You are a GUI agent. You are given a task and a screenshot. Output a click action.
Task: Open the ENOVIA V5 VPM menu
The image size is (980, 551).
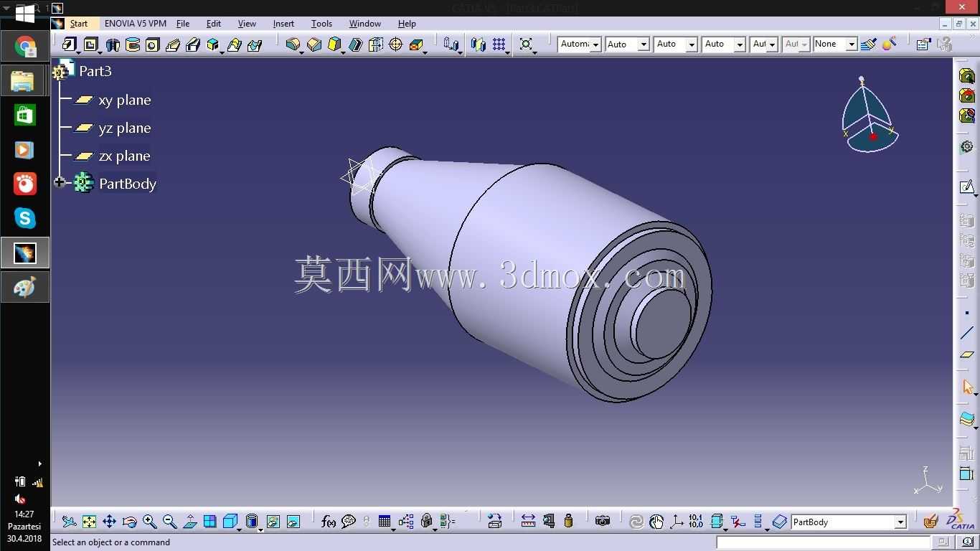(x=135, y=24)
